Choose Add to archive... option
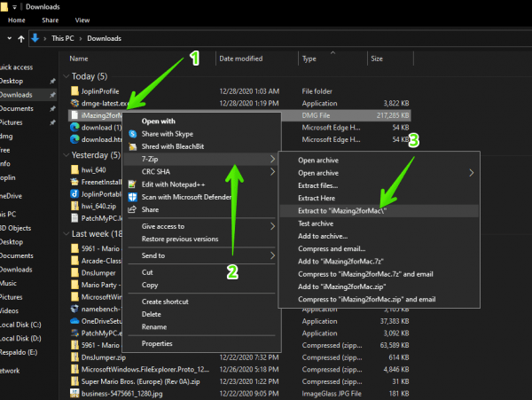Image resolution: width=532 pixels, height=400 pixels. tap(379, 236)
